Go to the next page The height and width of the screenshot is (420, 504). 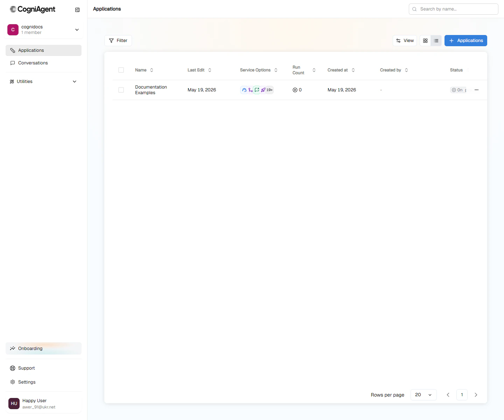(476, 395)
